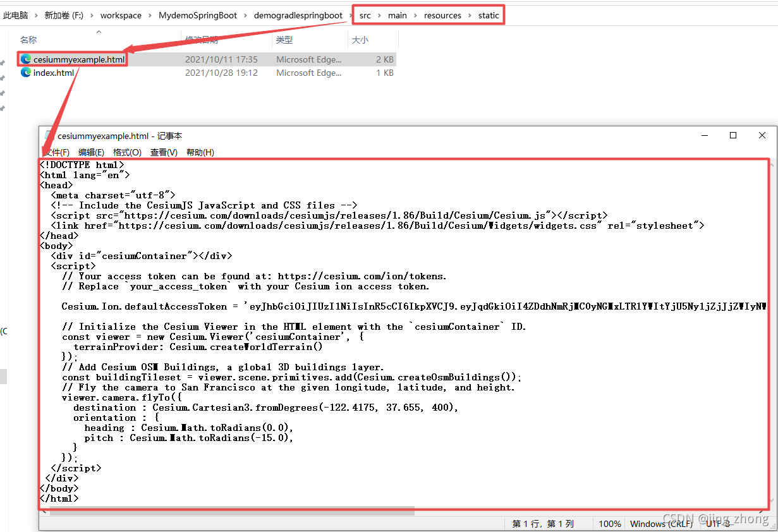Navigate to the workspace breadcrumb folder
The image size is (778, 532).
(121, 15)
